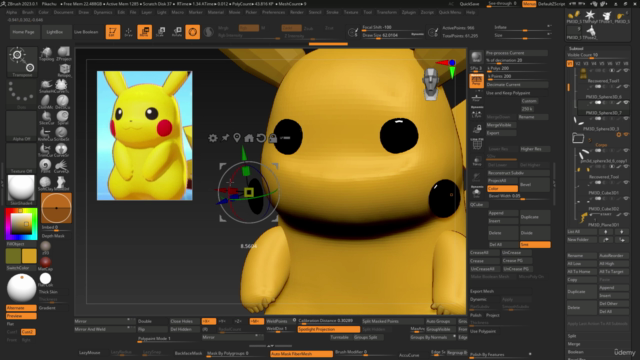Click the QuickSave button
The width and height of the screenshot is (640, 360).
tap(469, 4)
